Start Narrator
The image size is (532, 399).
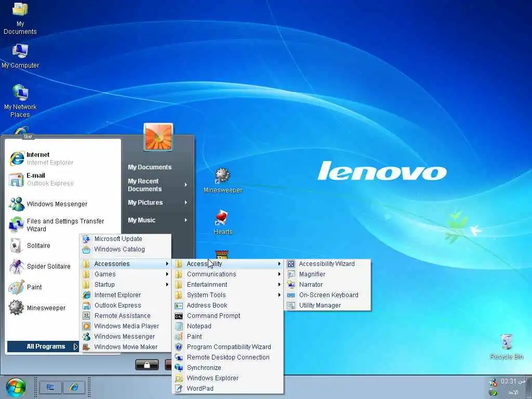pyautogui.click(x=328, y=285)
